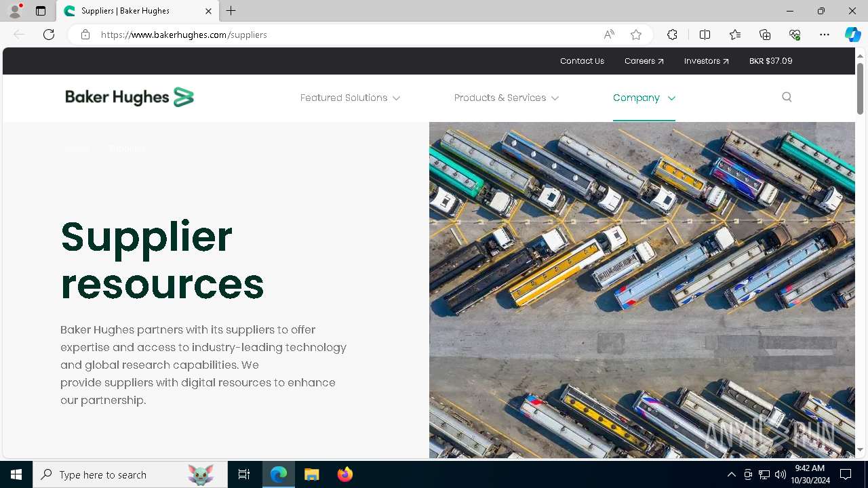
Task: Check the BKR $37.09 stock price link
Action: [770, 61]
